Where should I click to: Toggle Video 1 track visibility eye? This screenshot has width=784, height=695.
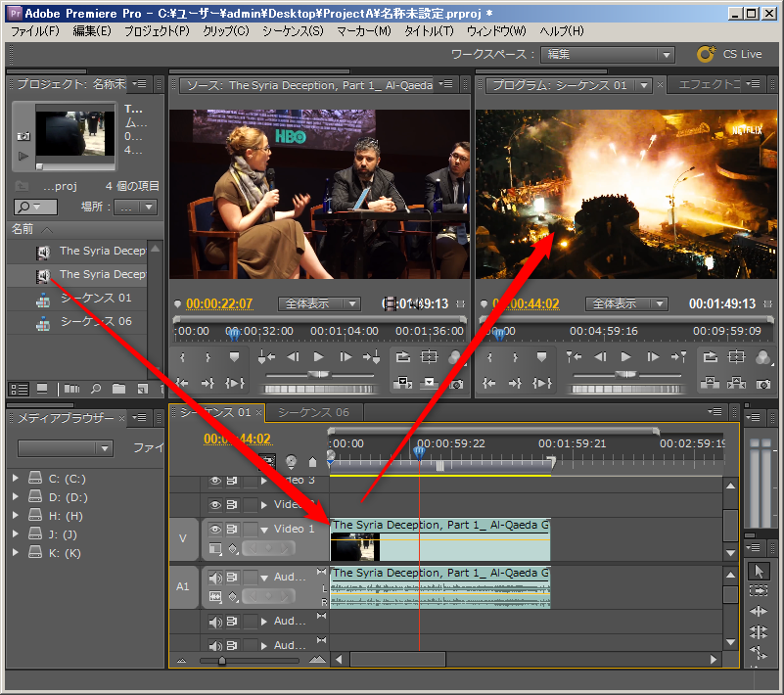[x=215, y=529]
